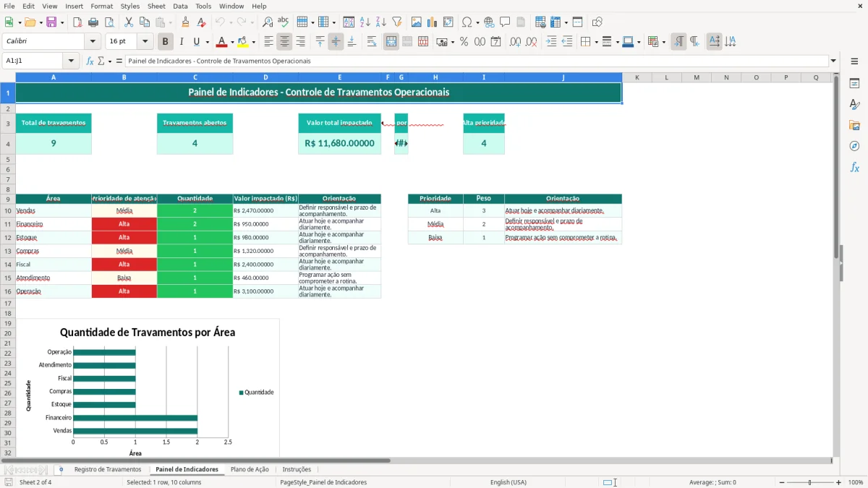
Task: Click the Quantidade chart legend entry
Action: (256, 393)
